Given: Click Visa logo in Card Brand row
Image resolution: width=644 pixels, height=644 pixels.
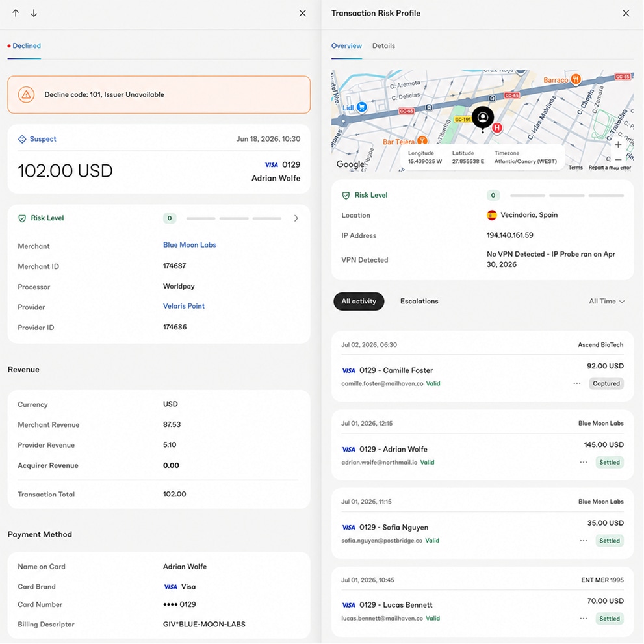Looking at the screenshot, I should [170, 587].
